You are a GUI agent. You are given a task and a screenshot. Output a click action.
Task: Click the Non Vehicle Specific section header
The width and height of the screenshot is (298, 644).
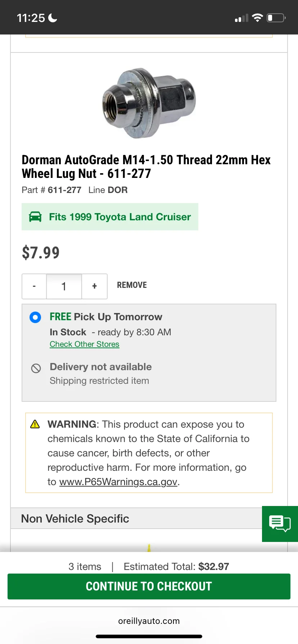pos(136,518)
